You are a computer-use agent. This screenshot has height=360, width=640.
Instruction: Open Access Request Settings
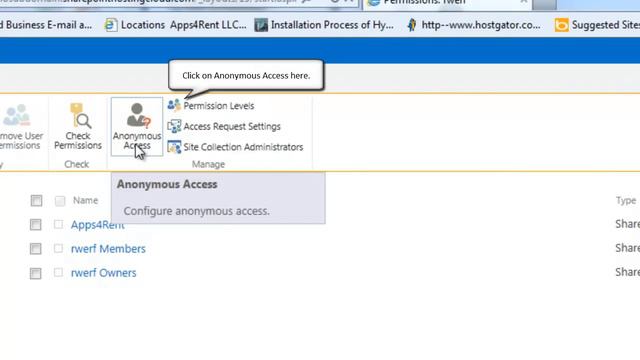pyautogui.click(x=224, y=127)
